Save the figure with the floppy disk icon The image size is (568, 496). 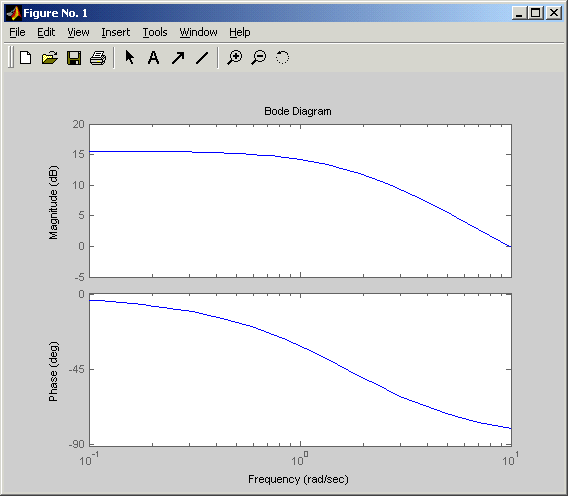(x=74, y=58)
